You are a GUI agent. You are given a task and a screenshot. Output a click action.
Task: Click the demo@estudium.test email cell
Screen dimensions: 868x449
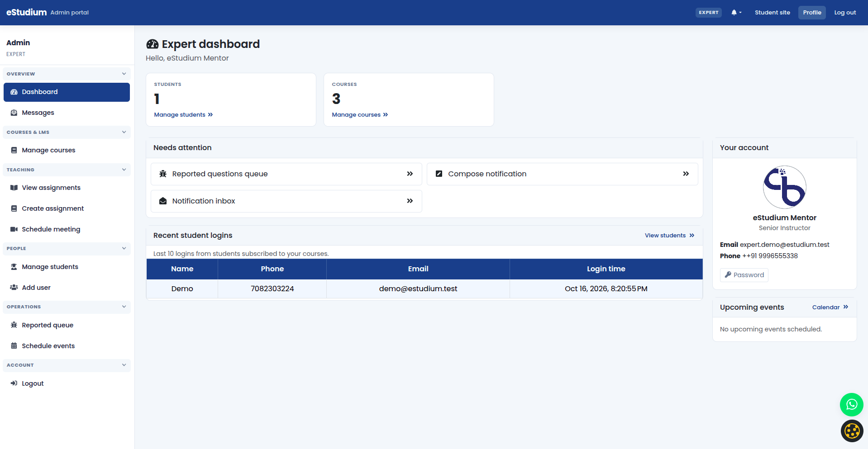[x=418, y=288]
